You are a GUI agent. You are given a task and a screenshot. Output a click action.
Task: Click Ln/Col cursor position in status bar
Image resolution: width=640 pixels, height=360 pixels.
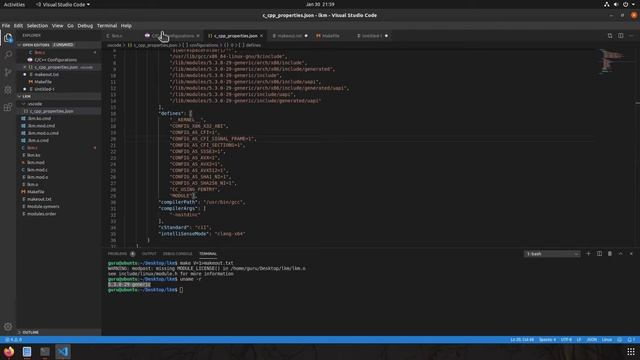[522, 340]
